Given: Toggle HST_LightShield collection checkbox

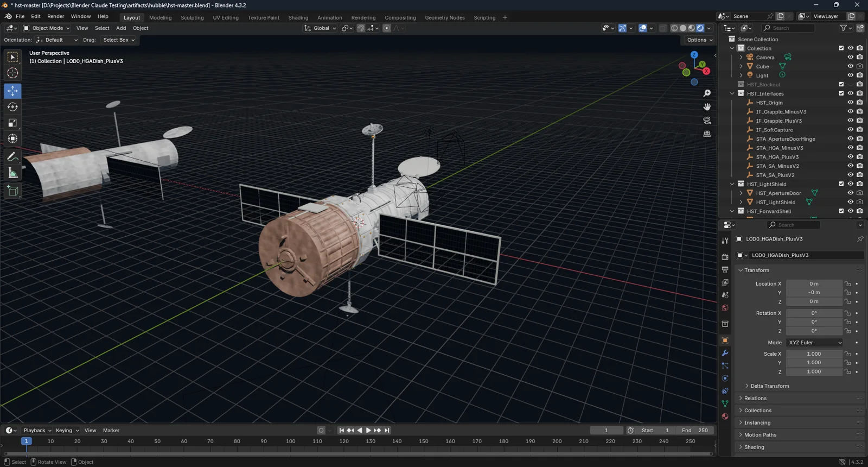Looking at the screenshot, I should (841, 184).
